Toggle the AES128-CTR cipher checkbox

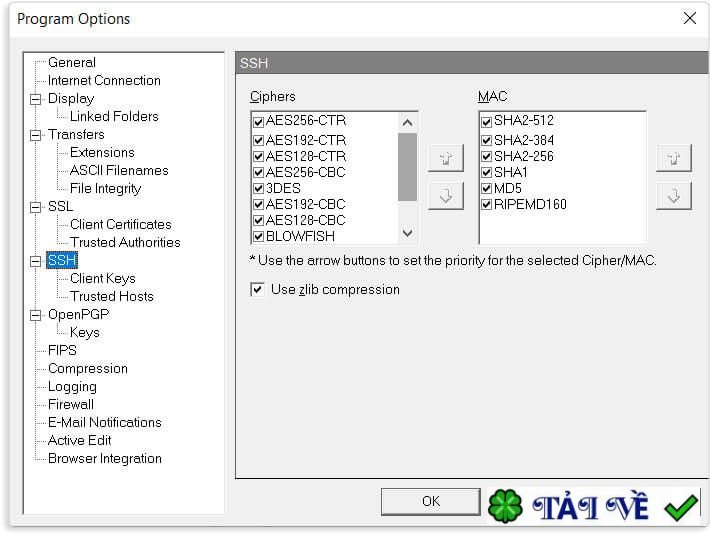click(259, 157)
